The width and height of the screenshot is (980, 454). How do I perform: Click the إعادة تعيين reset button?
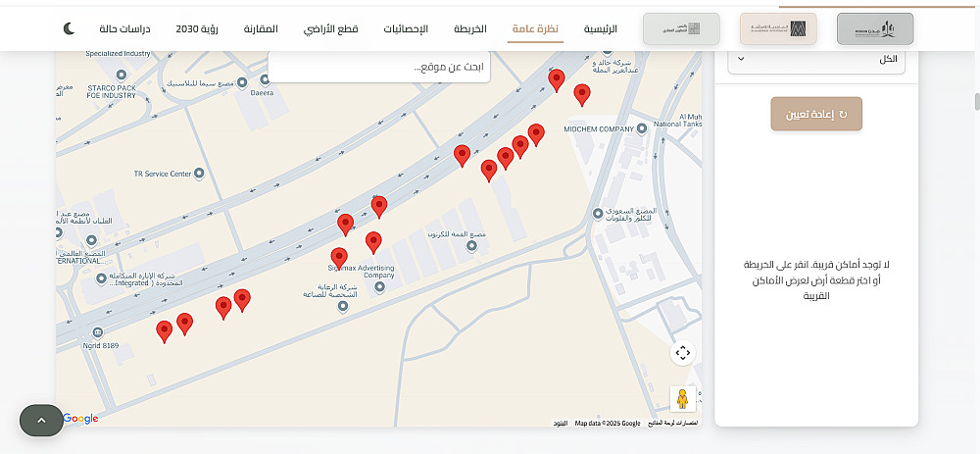pos(816,114)
